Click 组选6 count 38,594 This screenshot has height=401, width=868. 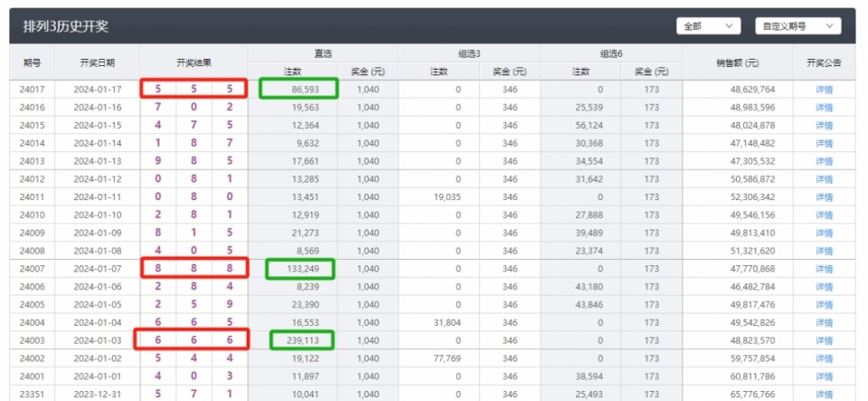[x=590, y=377]
